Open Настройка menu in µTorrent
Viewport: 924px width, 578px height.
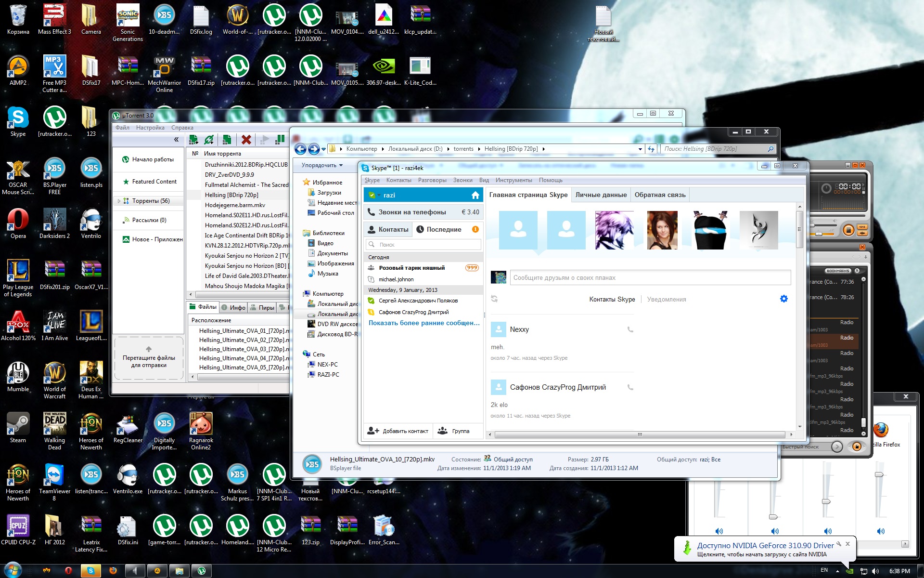[150, 128]
